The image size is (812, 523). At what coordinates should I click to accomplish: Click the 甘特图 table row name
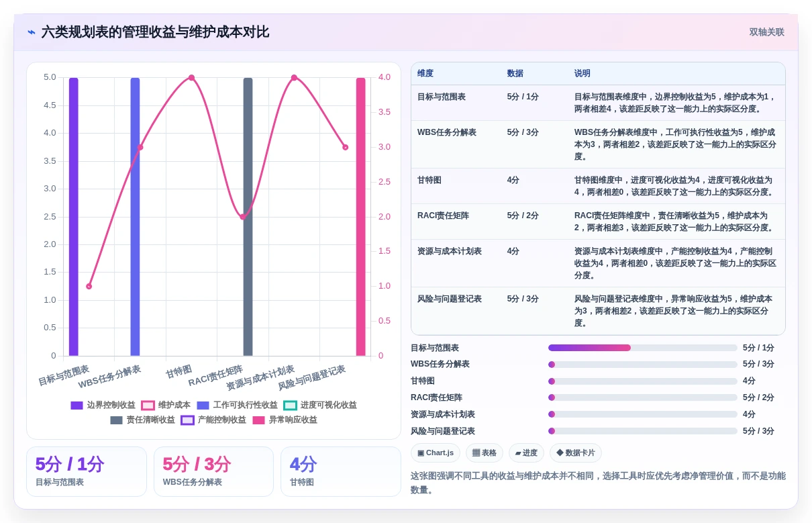click(429, 181)
